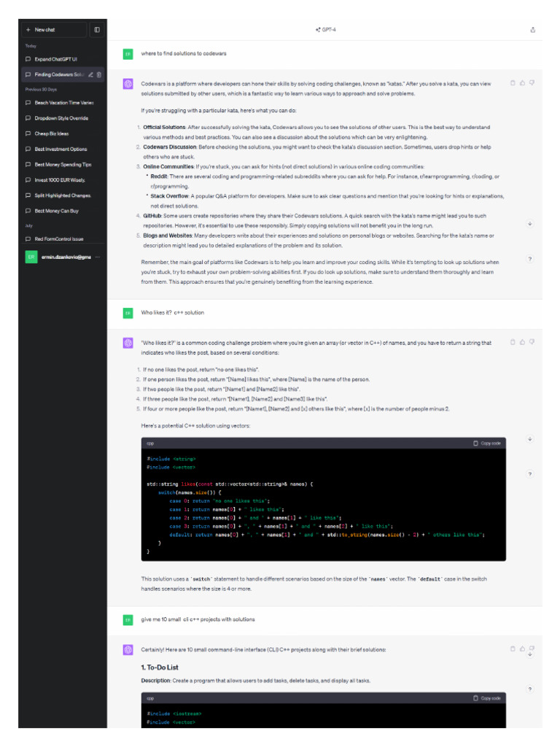This screenshot has width=560, height=747.
Task: Click the message 'give me 10 small cli c++ projects'
Action: click(198, 619)
